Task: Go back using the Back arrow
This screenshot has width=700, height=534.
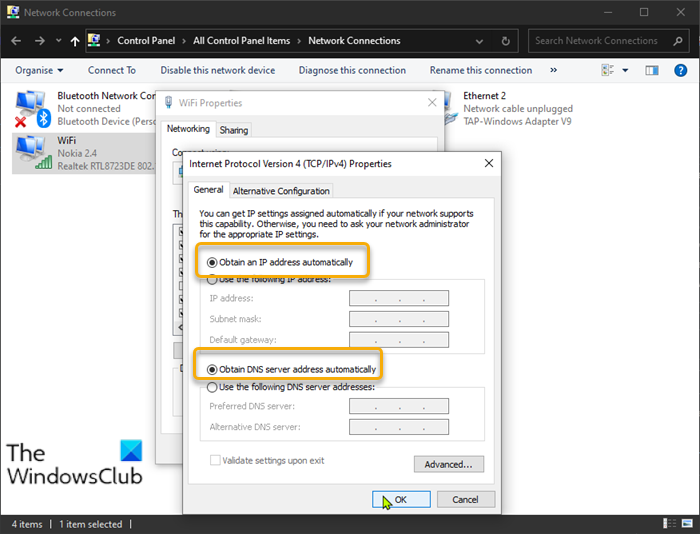Action: pyautogui.click(x=16, y=41)
